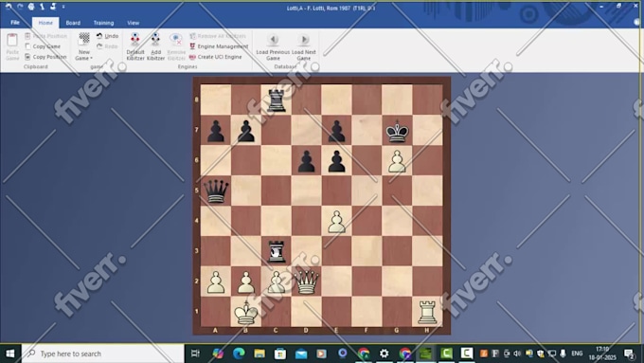Open the Mail app from the taskbar

click(301, 354)
